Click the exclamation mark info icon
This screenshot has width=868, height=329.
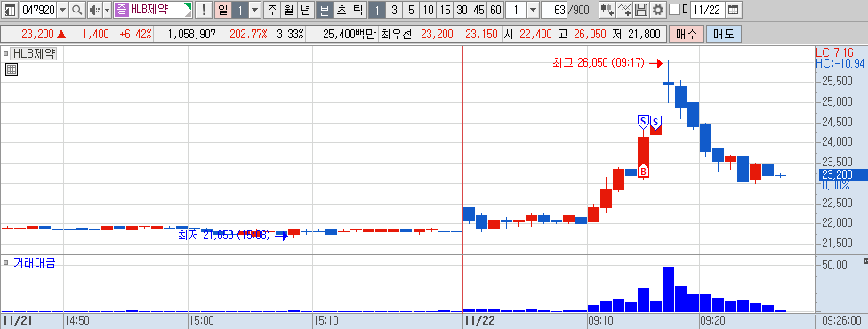205,10
